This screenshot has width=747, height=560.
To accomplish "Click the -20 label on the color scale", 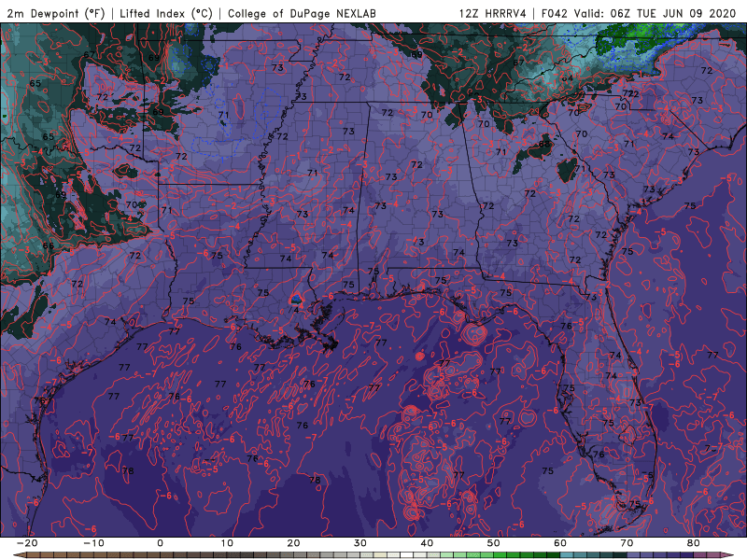I will [27, 543].
